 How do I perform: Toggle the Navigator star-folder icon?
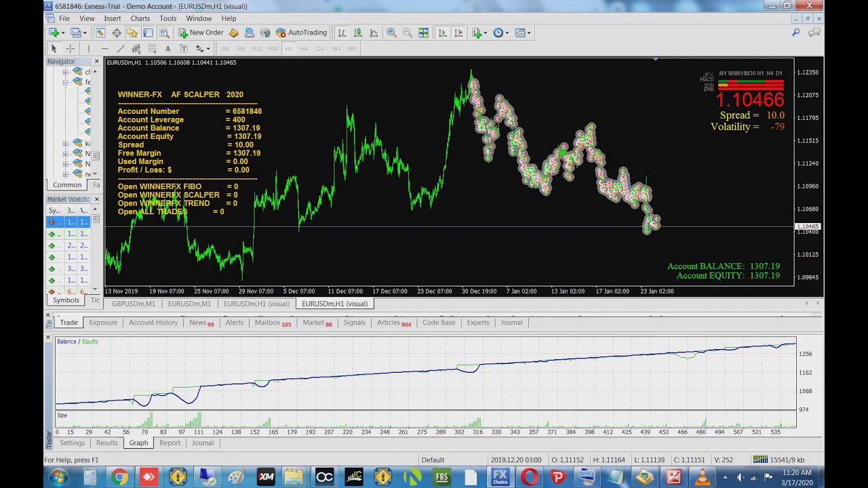132,33
